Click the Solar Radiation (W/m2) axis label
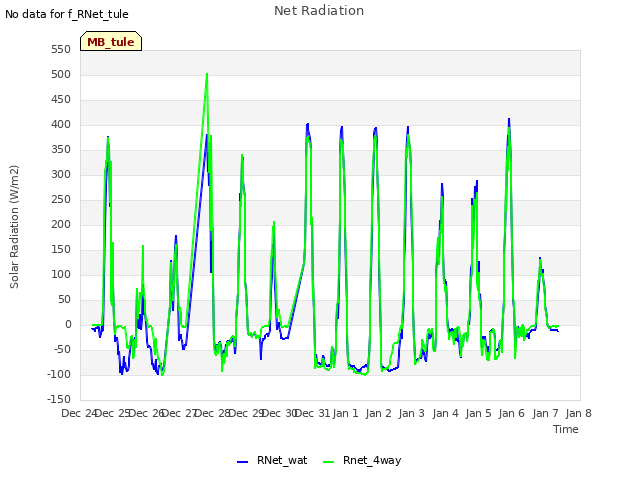The height and width of the screenshot is (480, 640). click(14, 227)
